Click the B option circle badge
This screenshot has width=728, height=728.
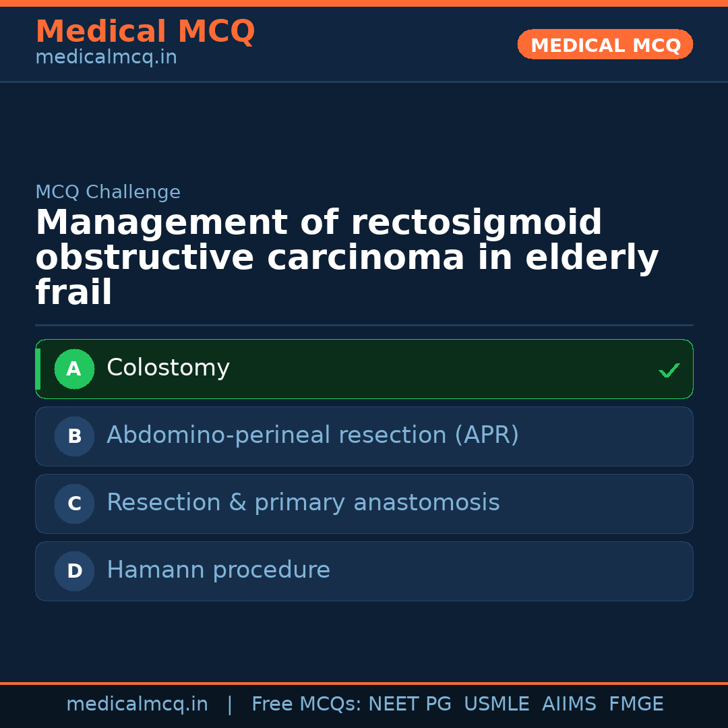coord(74,436)
